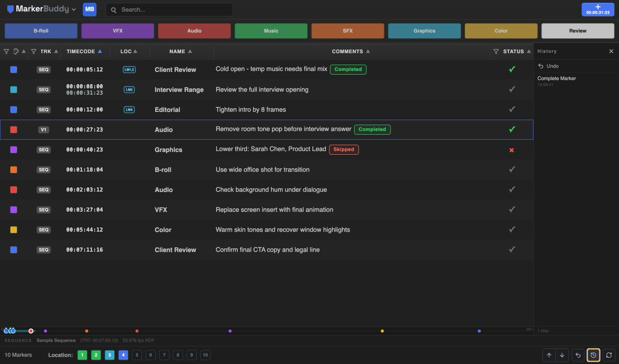Click the playhead marker on the timeline
The width and height of the screenshot is (619, 364).
click(31, 331)
